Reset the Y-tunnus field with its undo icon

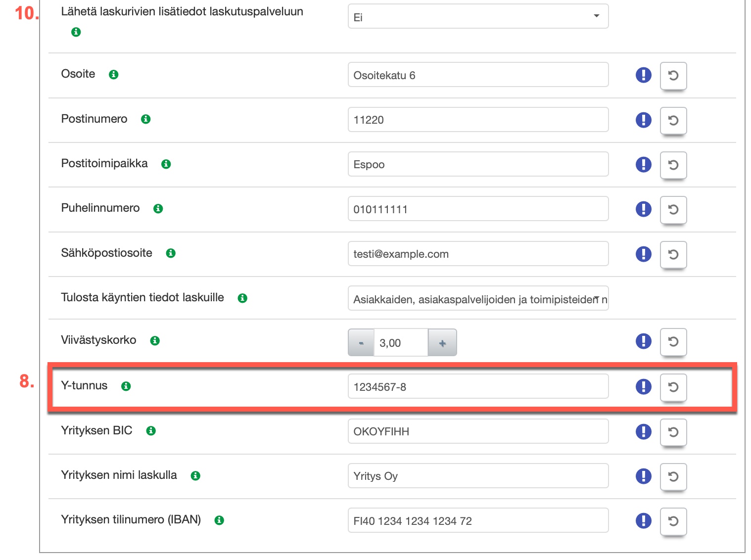[673, 387]
